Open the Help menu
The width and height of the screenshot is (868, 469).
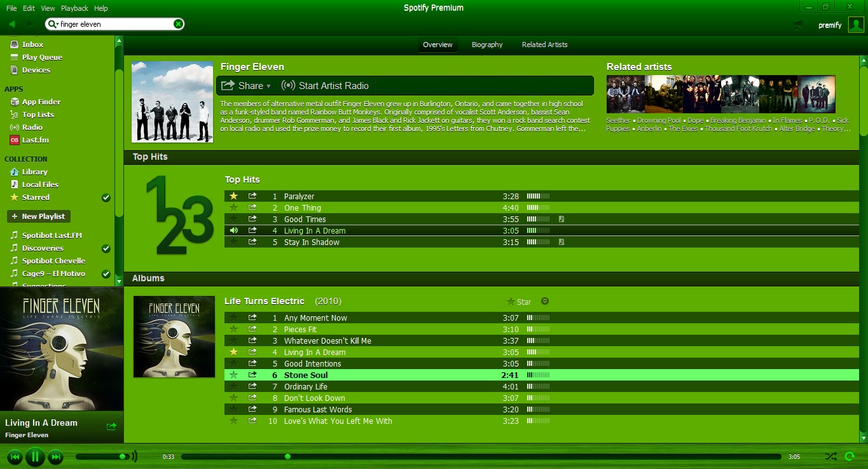pos(101,8)
